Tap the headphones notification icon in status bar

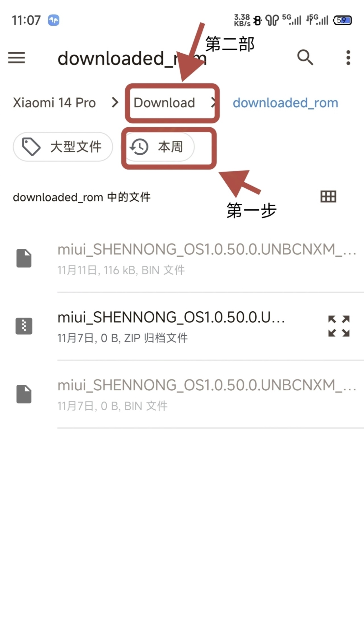pos(53,20)
